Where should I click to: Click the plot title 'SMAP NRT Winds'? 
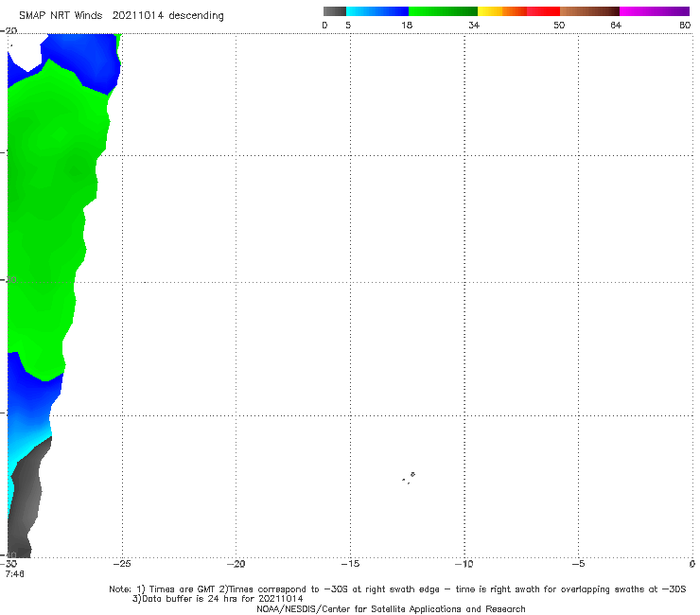[61, 15]
